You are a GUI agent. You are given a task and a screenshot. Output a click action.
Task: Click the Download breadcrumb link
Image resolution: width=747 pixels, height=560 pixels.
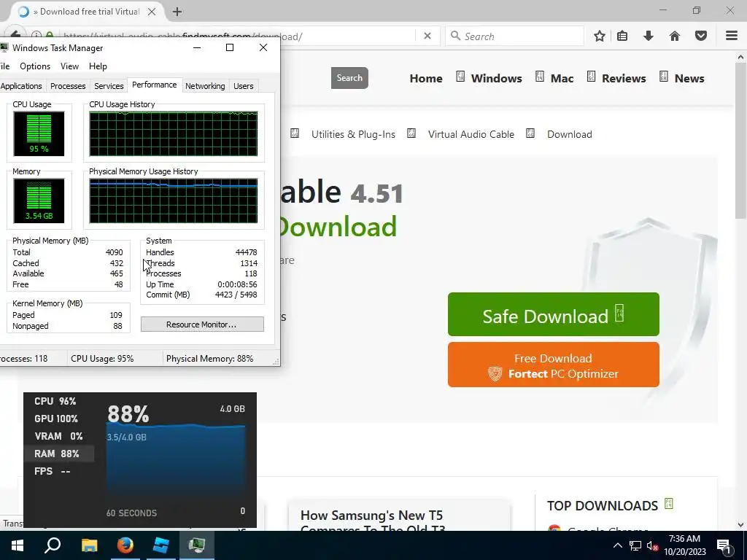pos(569,134)
